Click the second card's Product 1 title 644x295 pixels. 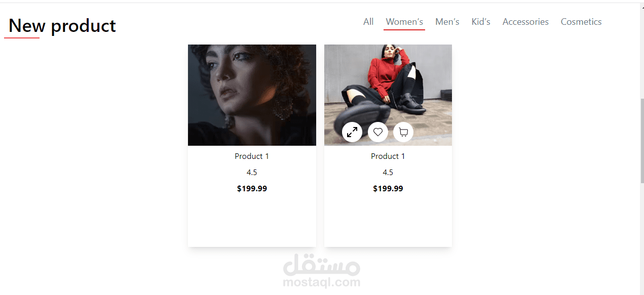point(388,156)
